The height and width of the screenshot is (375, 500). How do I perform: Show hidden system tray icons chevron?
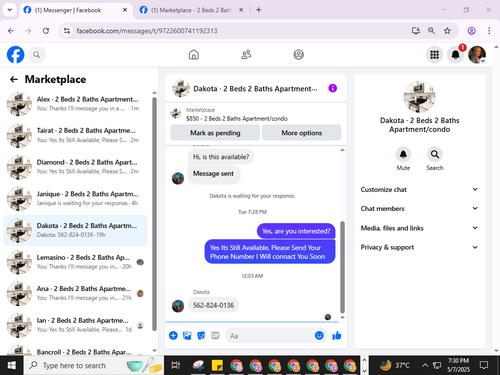click(x=425, y=365)
